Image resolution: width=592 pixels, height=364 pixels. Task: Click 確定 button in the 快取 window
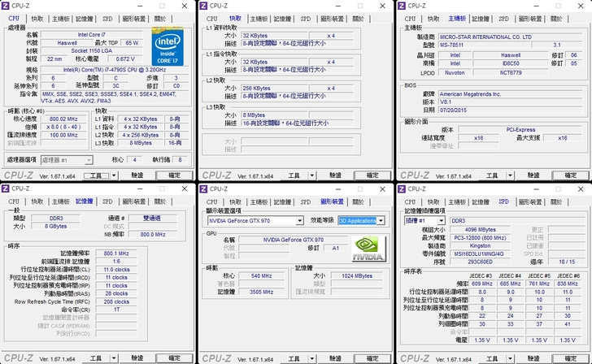[x=372, y=175]
